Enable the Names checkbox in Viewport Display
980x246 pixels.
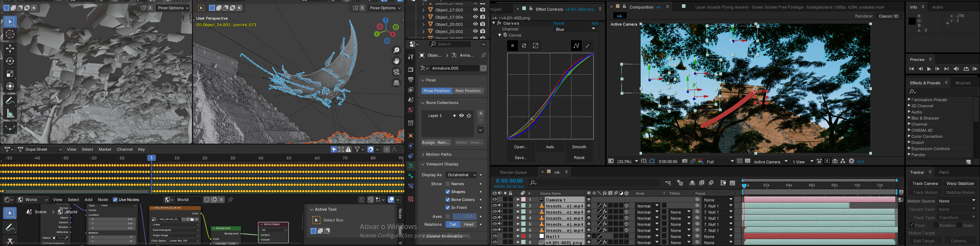(x=448, y=184)
